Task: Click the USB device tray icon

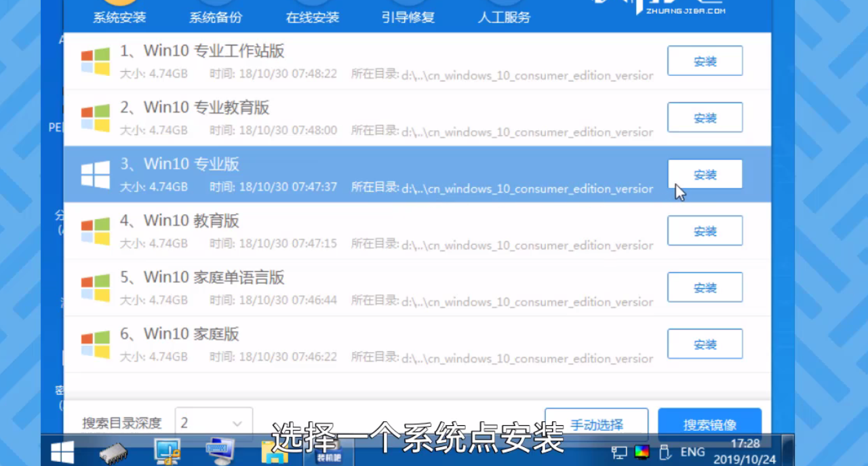Action: pos(665,452)
